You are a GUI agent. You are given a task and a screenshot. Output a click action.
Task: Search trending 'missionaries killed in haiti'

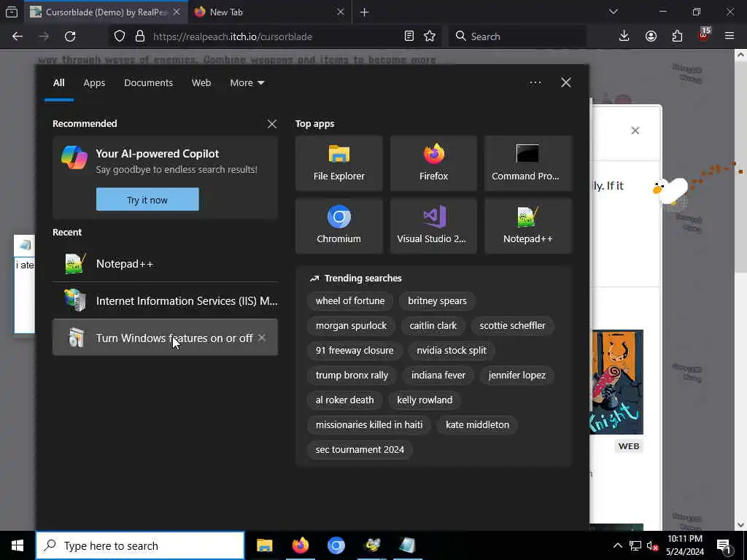coord(369,425)
